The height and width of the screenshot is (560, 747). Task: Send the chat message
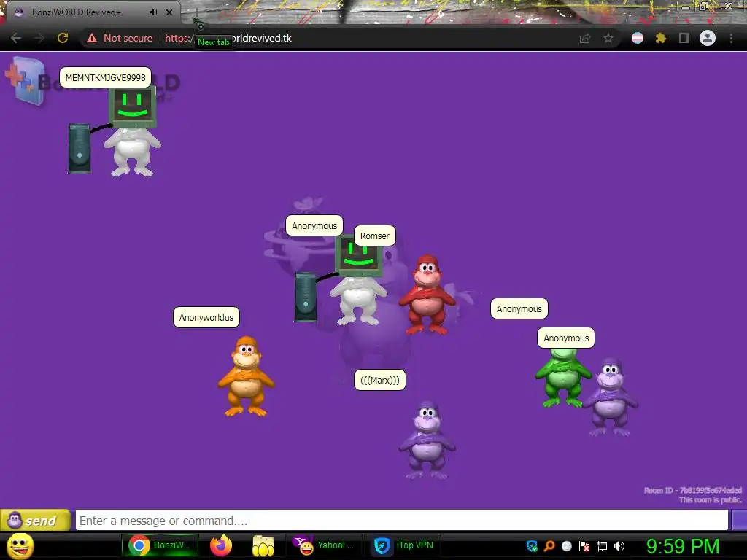[x=35, y=520]
